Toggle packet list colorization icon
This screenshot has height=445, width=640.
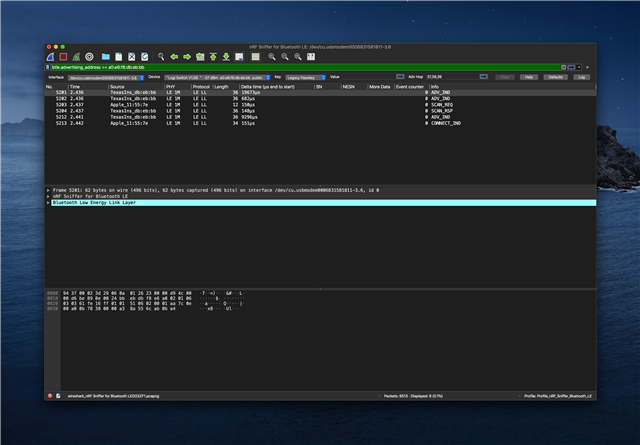click(x=256, y=57)
